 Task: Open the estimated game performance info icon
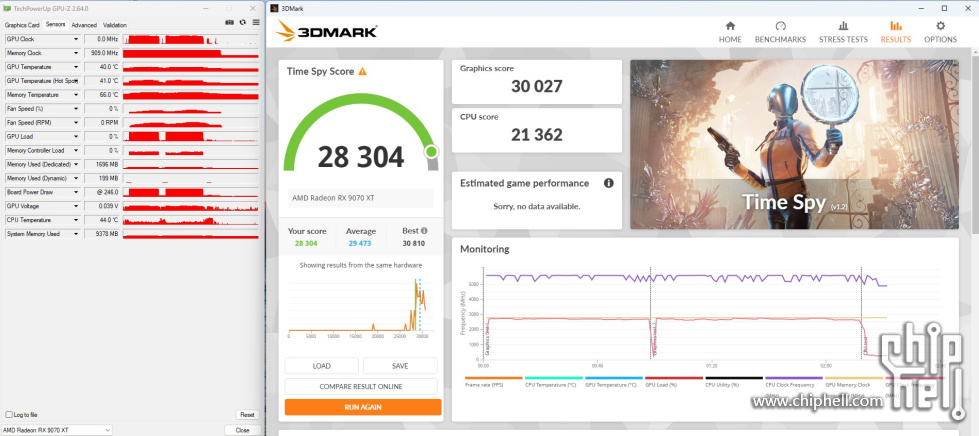coord(608,183)
